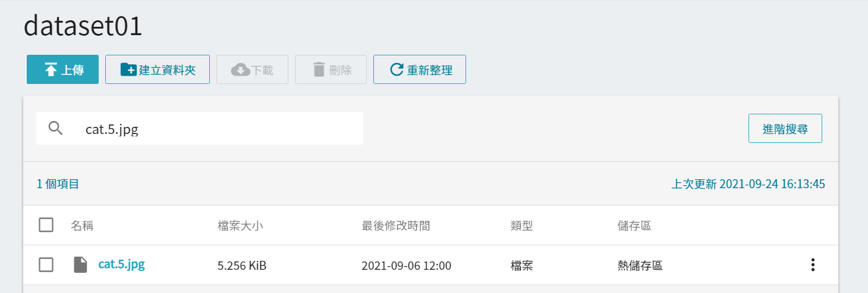Click the folder-plus icon on 建立資料夾
The image size is (868, 293).
(128, 70)
